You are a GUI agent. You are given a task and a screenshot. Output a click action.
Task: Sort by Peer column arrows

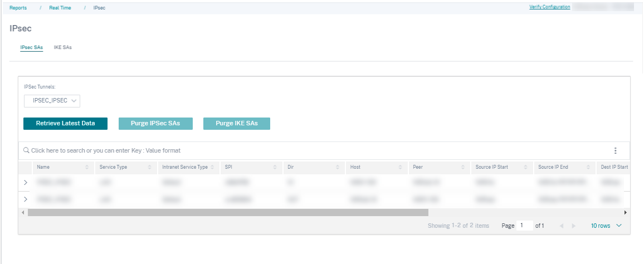463,167
